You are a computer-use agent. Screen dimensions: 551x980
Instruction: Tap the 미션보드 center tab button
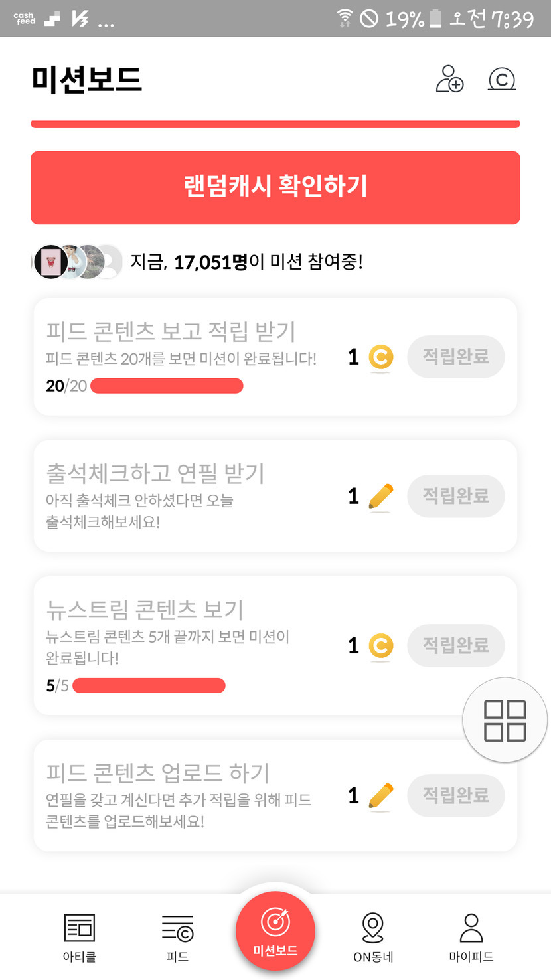275,931
